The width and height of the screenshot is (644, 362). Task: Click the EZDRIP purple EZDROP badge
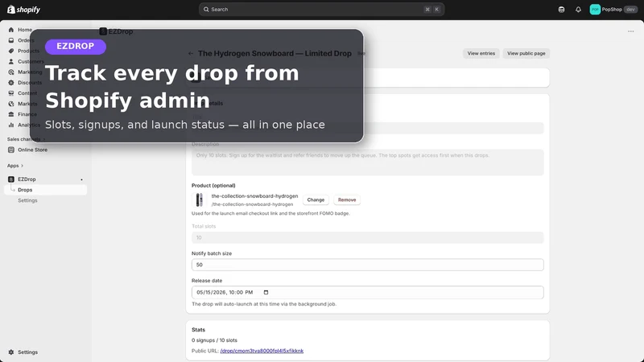76,47
